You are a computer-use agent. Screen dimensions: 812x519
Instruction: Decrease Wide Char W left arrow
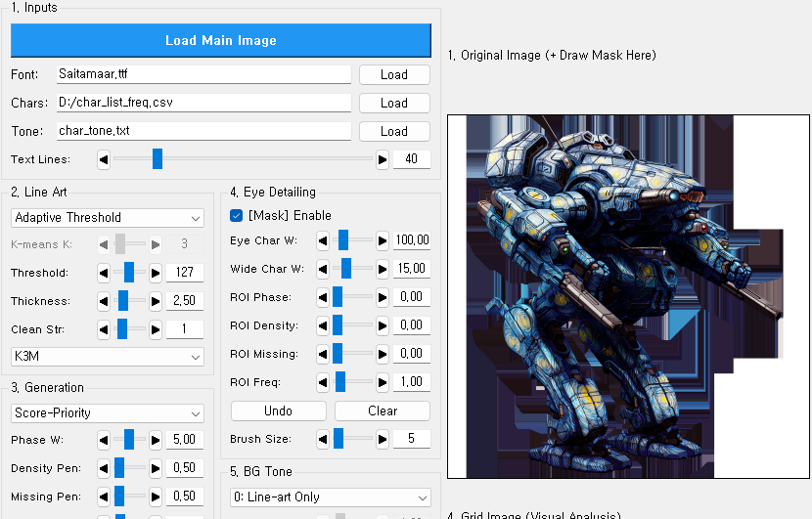323,269
